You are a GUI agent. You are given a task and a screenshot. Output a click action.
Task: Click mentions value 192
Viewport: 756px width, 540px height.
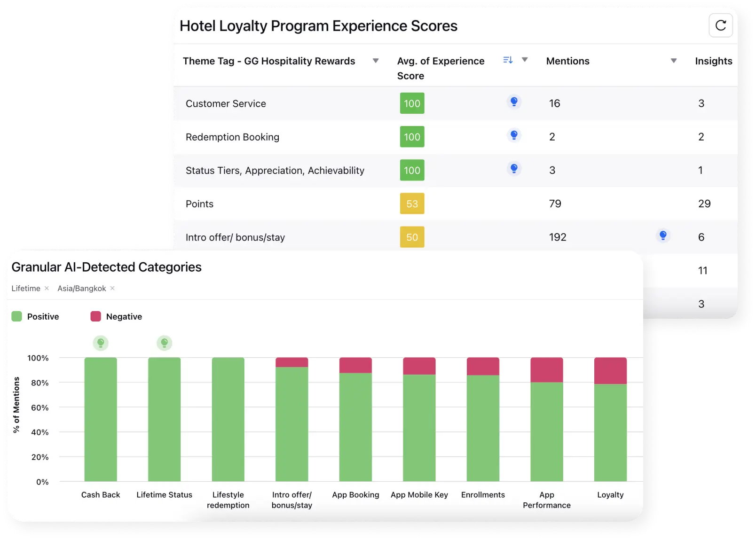(558, 237)
